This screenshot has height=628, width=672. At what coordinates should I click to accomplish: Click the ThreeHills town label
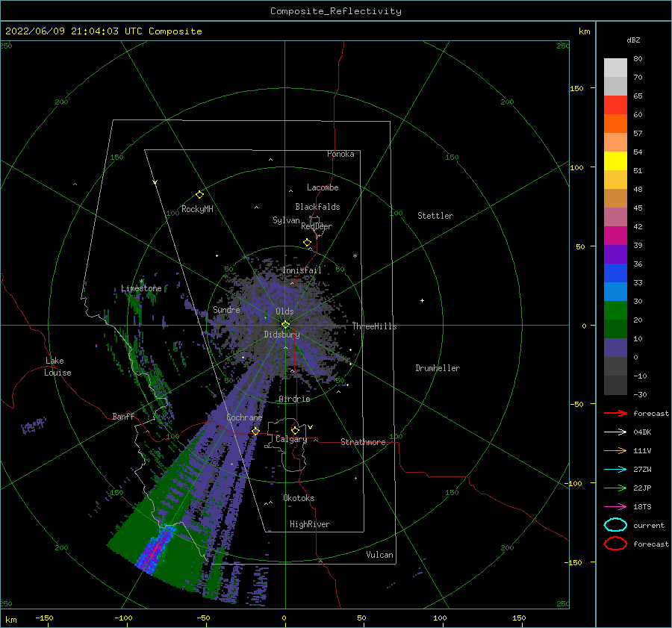point(375,326)
